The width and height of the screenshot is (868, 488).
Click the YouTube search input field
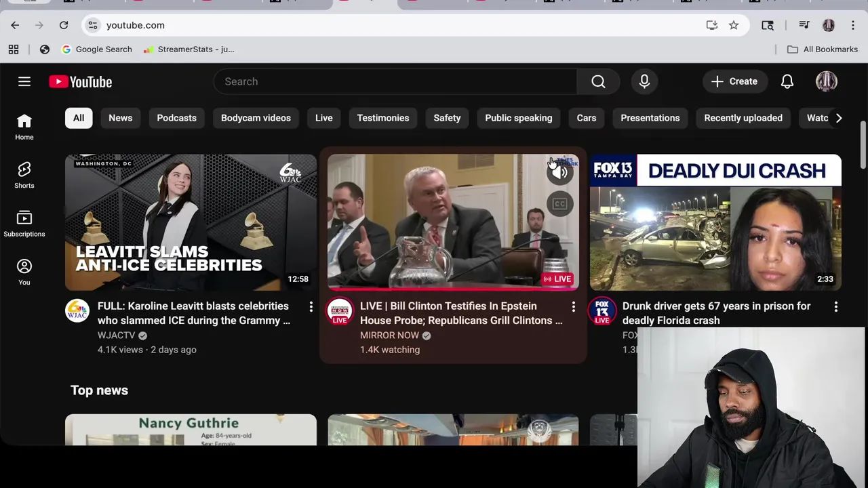(x=395, y=81)
